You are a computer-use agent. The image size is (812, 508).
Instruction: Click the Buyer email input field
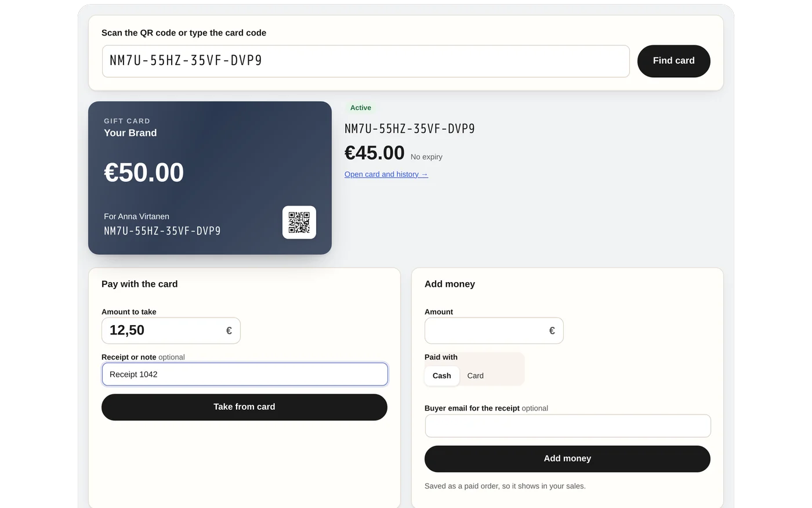(x=568, y=426)
